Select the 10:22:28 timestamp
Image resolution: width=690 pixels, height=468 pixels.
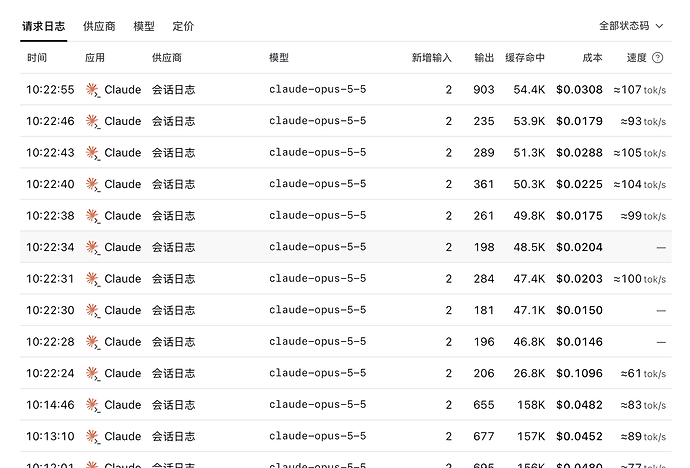[50, 342]
